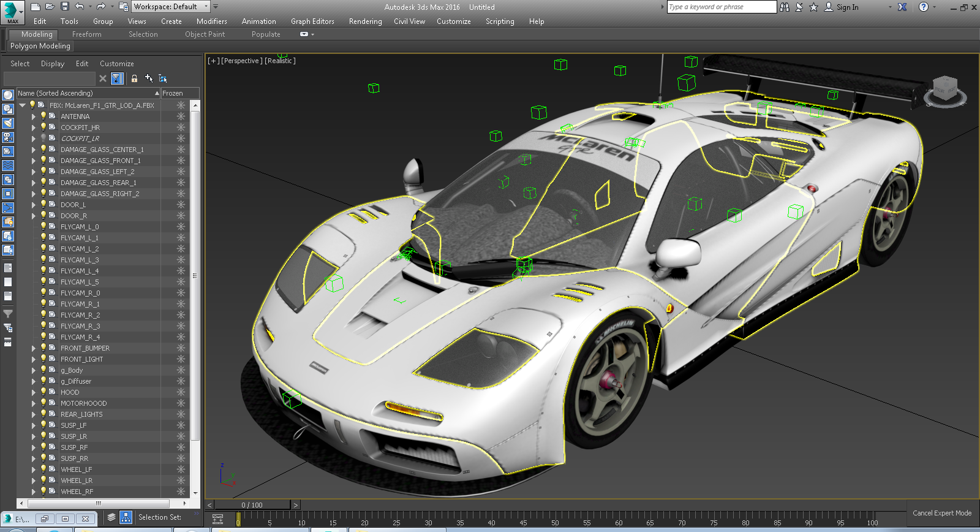Expand the WHEEL_LF tree node

[x=34, y=469]
